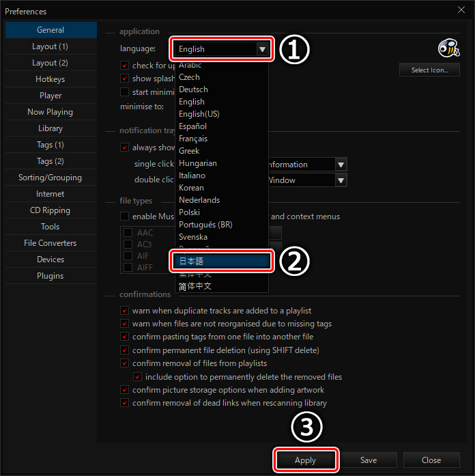This screenshot has height=476, width=475.
Task: Tick the AC3 file type checkbox
Action: click(128, 244)
